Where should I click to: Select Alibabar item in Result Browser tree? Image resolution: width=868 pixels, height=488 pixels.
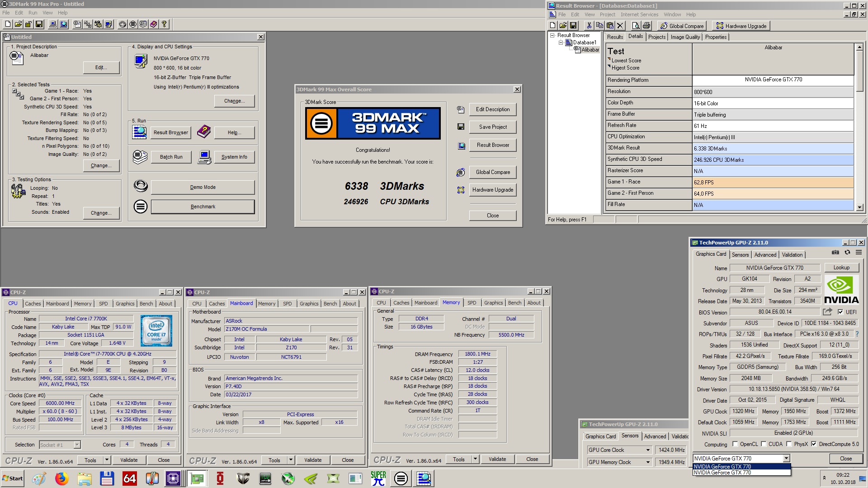pos(590,50)
